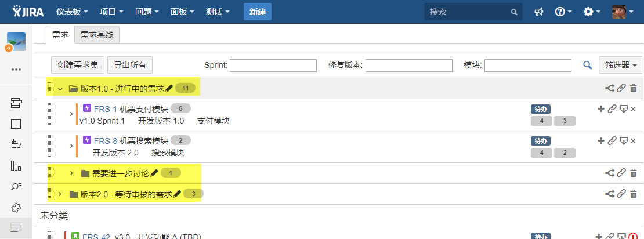This screenshot has height=239, width=644.
Task: Delete the 版本1.0 requirement set via trash icon
Action: tap(633, 89)
